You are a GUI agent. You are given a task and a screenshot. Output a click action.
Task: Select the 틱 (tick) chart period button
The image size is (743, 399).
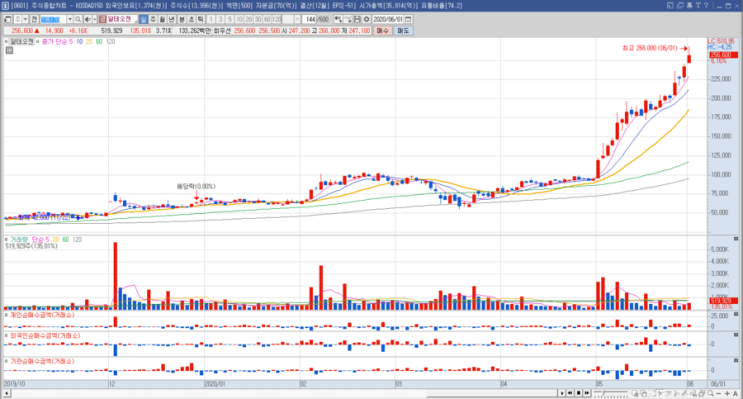200,19
